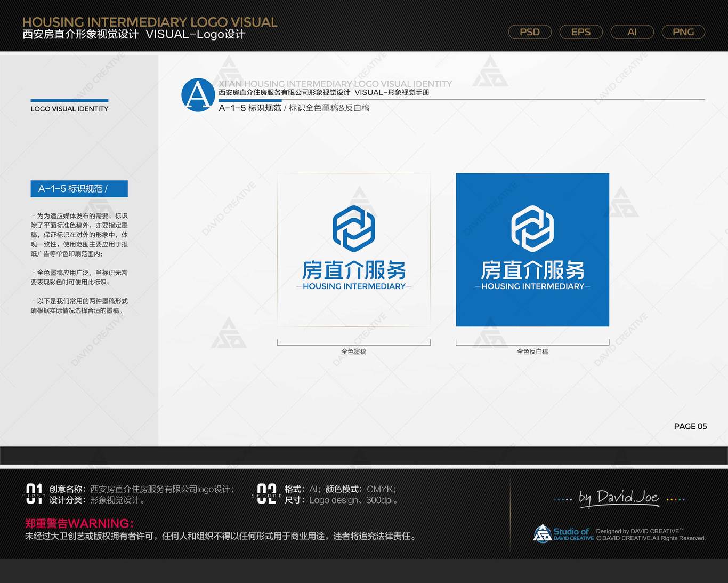
Task: Click the blue 'A-1-5 标识规范 /' sidebar label
Action: (79, 189)
